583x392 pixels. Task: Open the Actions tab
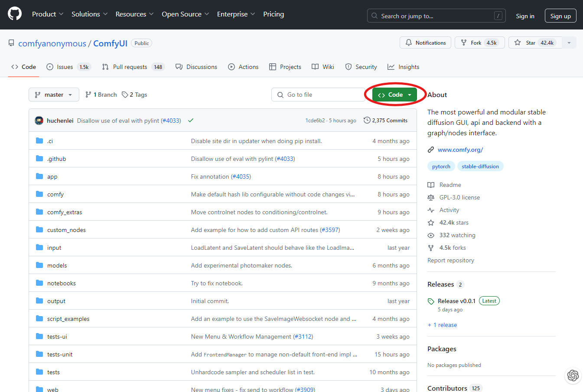(243, 67)
